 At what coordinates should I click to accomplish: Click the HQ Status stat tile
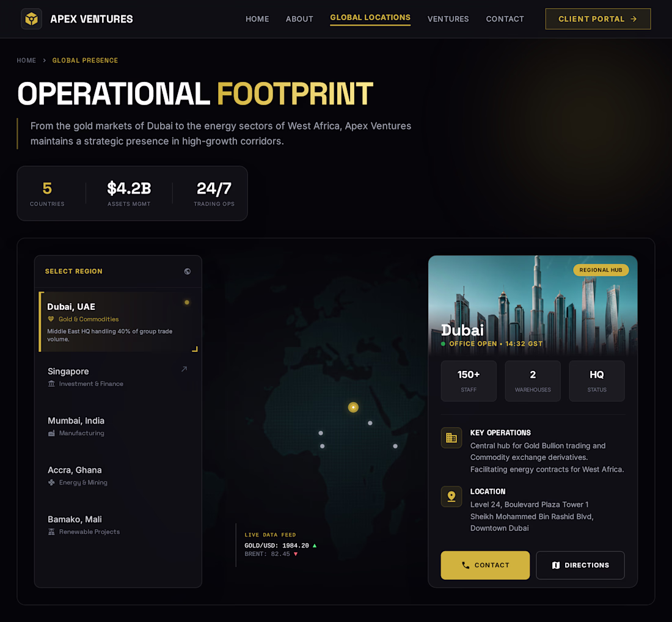click(597, 381)
